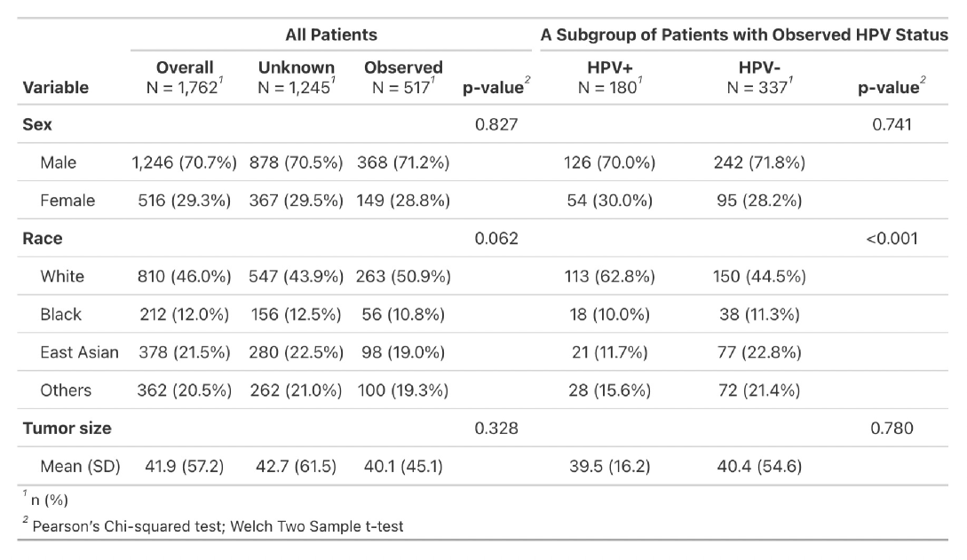
Task: Click the "n (%)" footnote
Action: click(x=49, y=500)
